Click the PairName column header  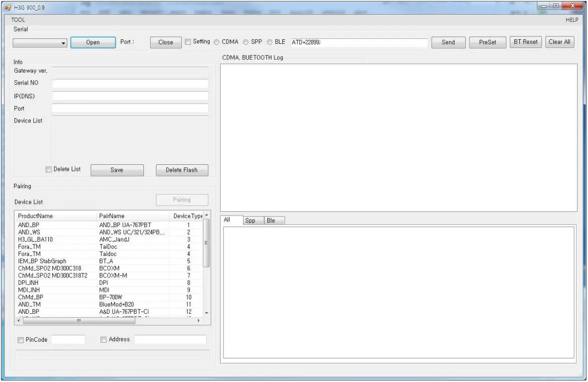[x=133, y=216]
